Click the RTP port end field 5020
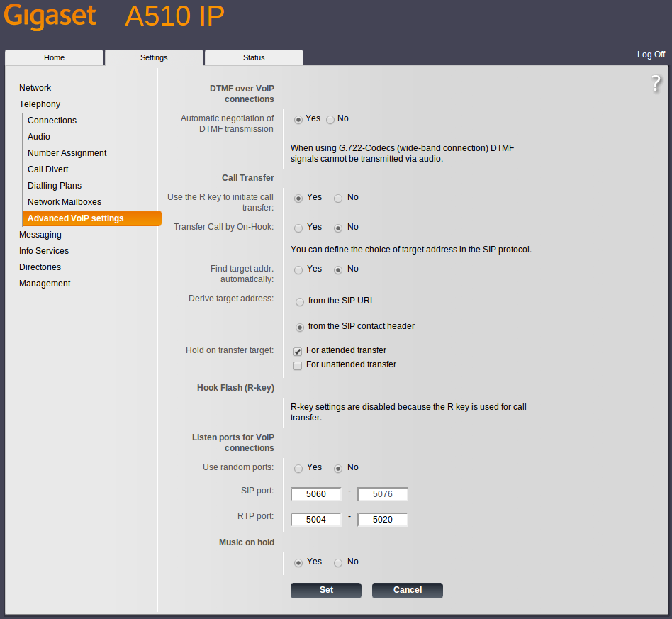The width and height of the screenshot is (672, 619). click(x=383, y=520)
